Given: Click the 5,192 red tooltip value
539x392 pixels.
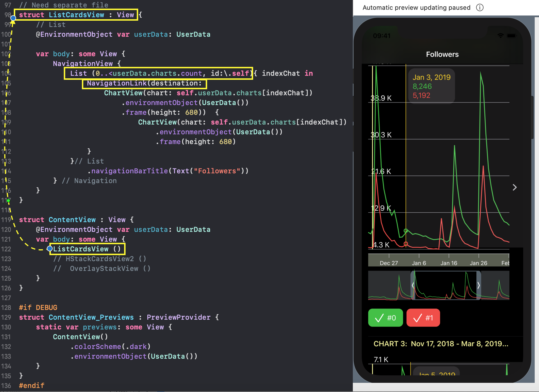Looking at the screenshot, I should point(421,96).
